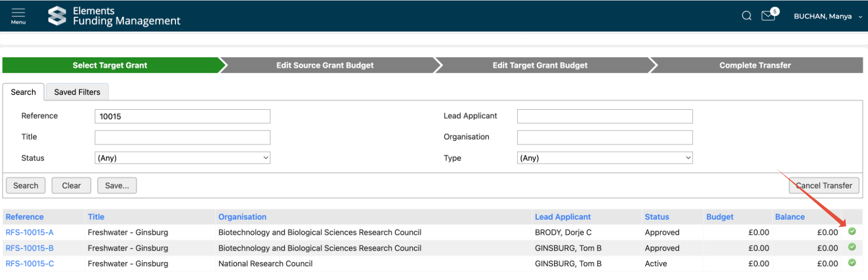
Task: Open the Status dropdown
Action: click(183, 158)
